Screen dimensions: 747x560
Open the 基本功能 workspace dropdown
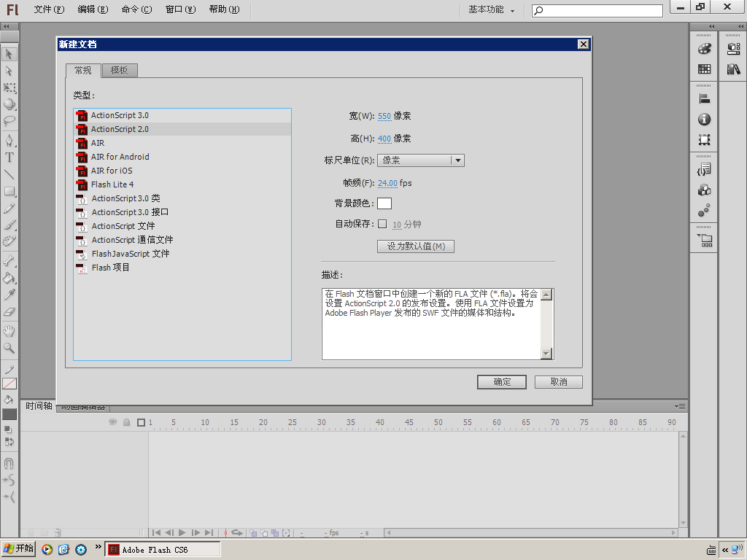click(491, 9)
